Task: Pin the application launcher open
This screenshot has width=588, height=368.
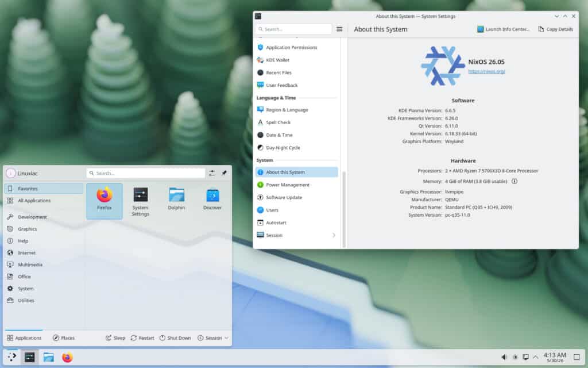Action: 224,173
